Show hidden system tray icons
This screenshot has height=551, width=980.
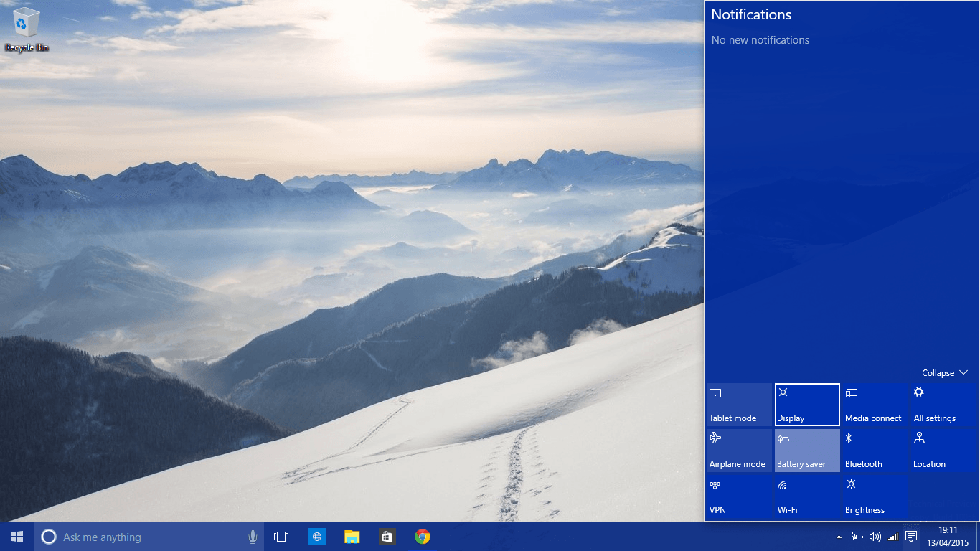click(839, 537)
